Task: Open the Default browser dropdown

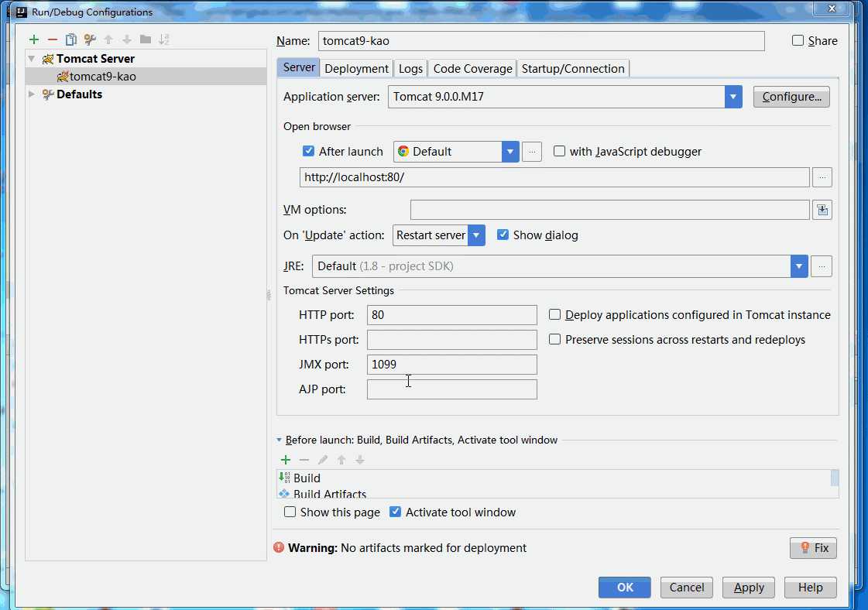Action: [x=509, y=152]
